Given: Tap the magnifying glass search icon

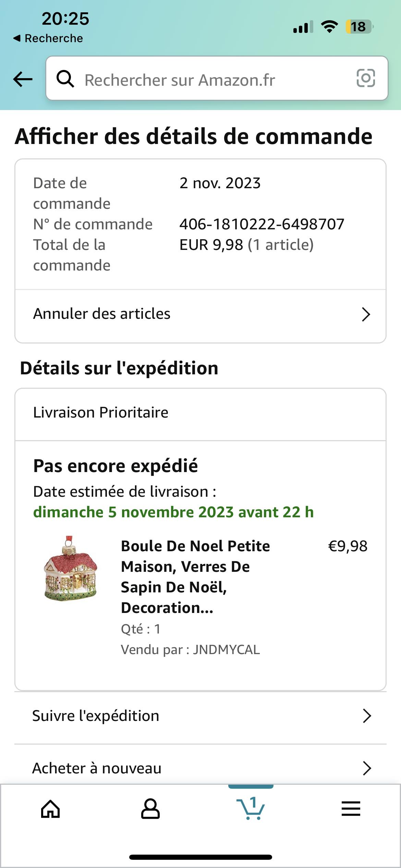Looking at the screenshot, I should (65, 79).
